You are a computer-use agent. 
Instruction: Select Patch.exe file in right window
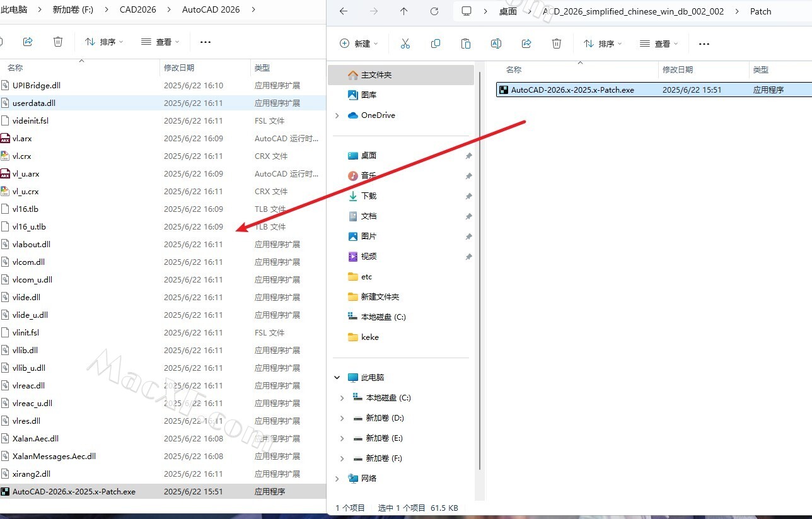point(654,90)
